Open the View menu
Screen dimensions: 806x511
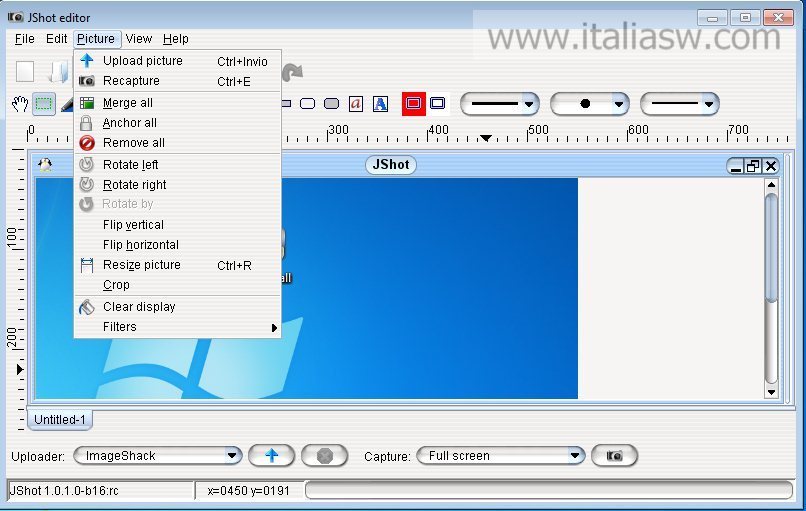139,39
